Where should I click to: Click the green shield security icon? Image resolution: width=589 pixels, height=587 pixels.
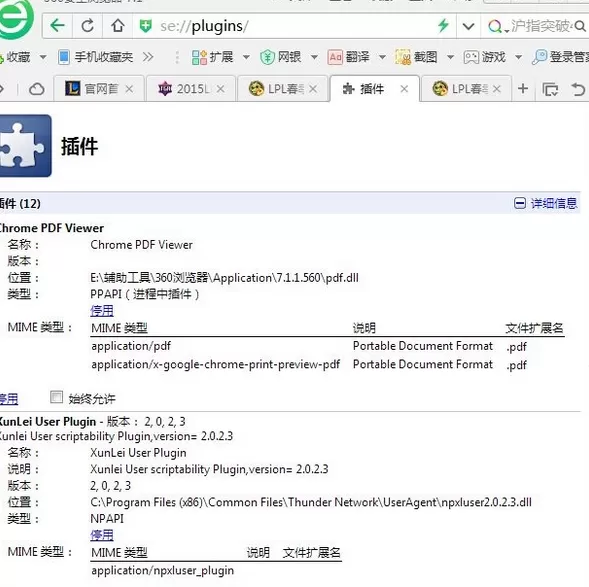coord(145,26)
